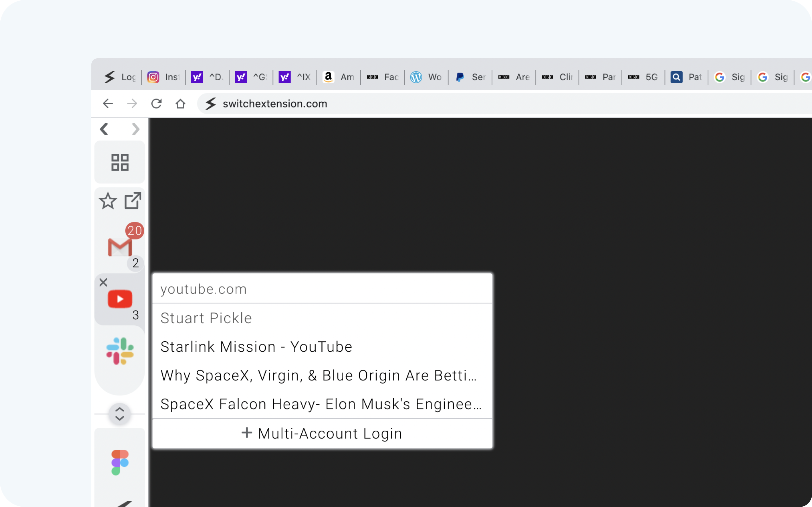Image resolution: width=812 pixels, height=507 pixels.
Task: Reload the current page
Action: 156,104
